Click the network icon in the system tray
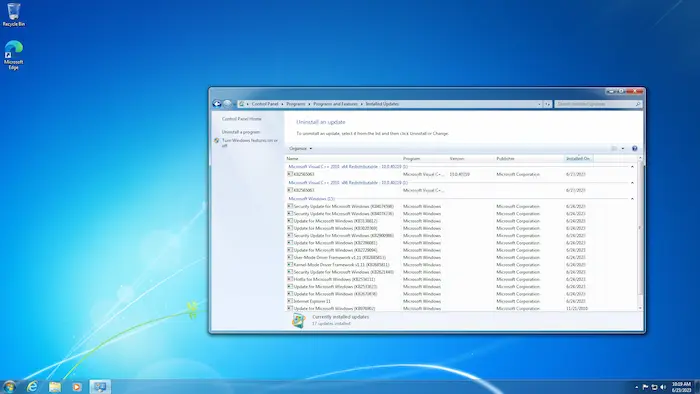Image resolution: width=700 pixels, height=394 pixels. (654, 387)
